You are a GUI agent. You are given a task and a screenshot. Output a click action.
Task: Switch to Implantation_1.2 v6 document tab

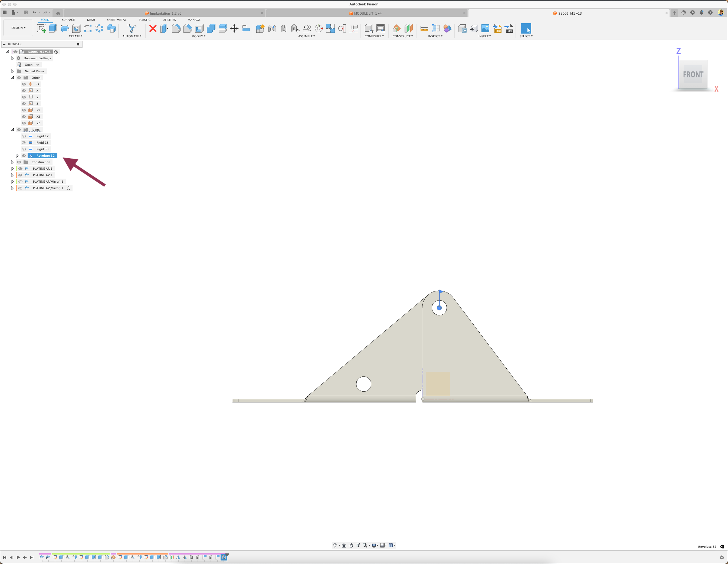pyautogui.click(x=165, y=13)
